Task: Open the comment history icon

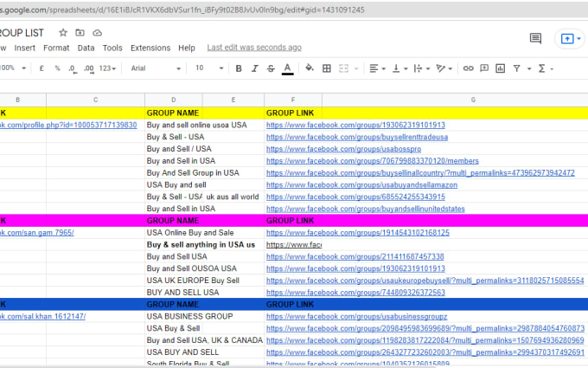Action: (535, 38)
